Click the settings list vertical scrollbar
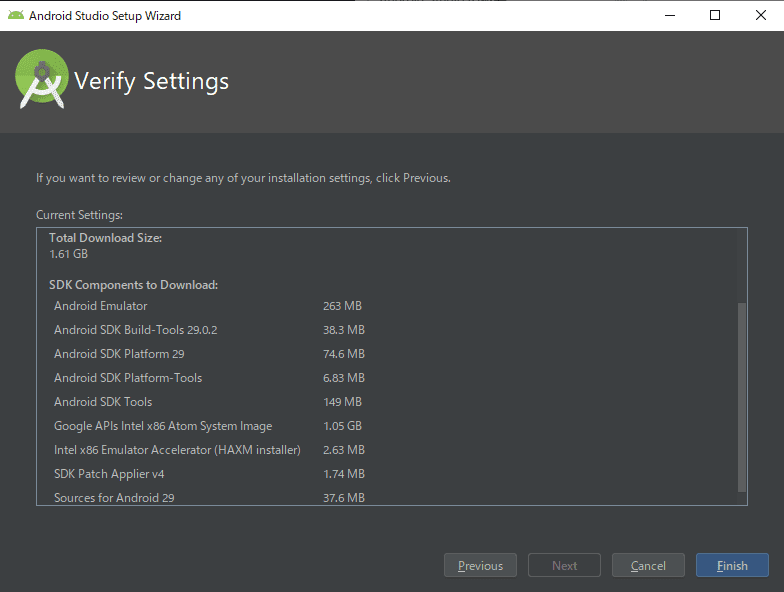784x592 pixels. 742,397
